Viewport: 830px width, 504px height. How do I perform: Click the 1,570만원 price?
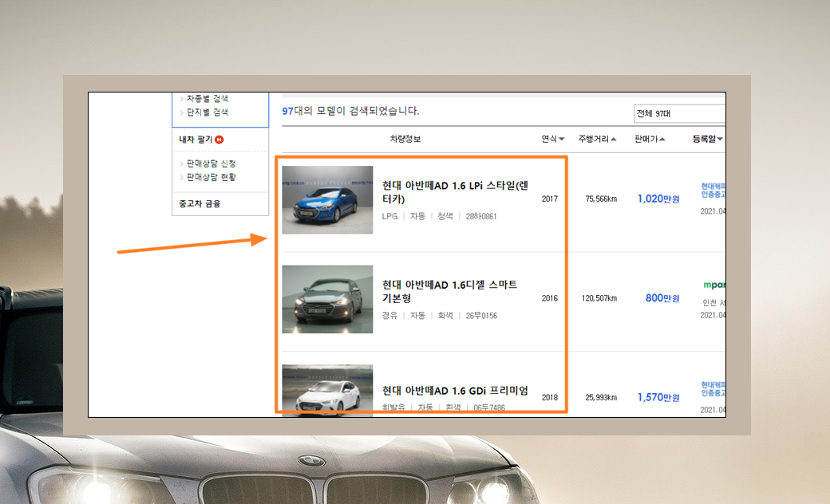(658, 397)
